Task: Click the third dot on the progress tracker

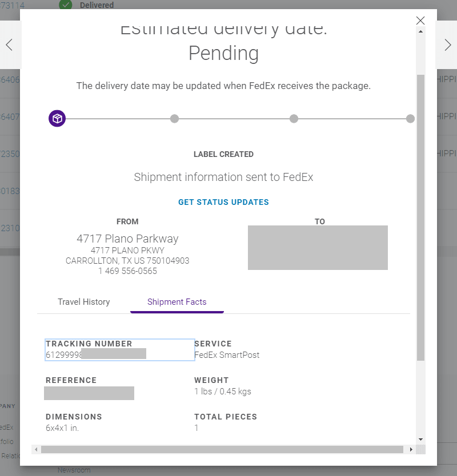Action: point(294,119)
